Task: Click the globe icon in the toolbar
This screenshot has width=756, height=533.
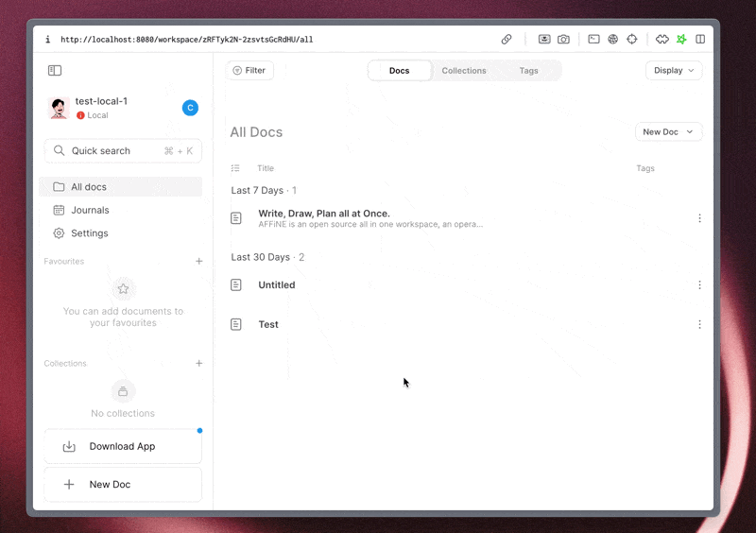Action: (612, 40)
